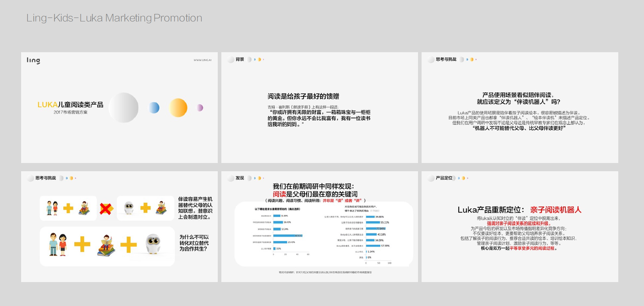
Task: Select the small owl robot right of the red X
Action: click(x=129, y=208)
